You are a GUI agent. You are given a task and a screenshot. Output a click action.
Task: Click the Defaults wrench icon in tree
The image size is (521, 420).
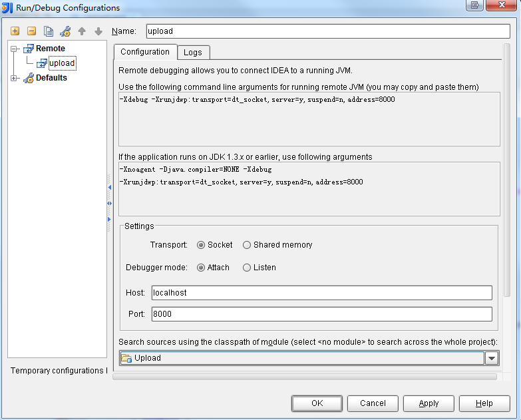(x=29, y=78)
